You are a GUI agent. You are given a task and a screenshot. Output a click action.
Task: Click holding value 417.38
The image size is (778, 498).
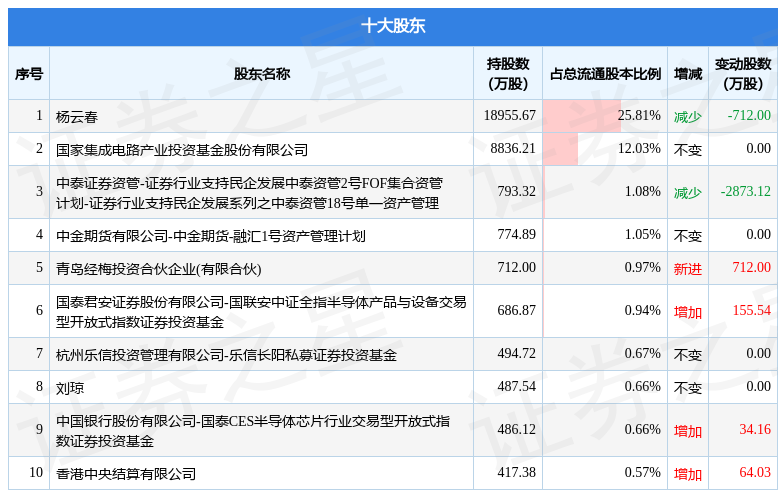point(517,472)
